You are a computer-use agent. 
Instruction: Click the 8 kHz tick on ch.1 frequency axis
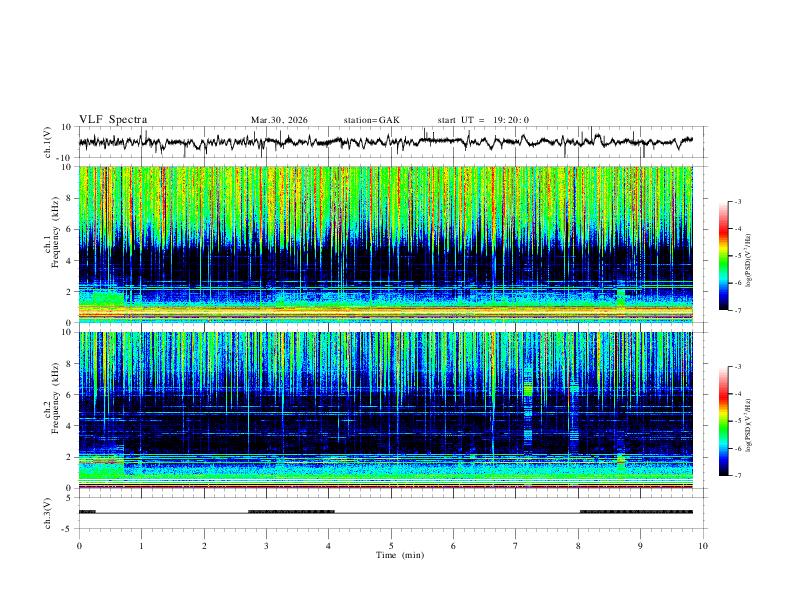tap(69, 198)
